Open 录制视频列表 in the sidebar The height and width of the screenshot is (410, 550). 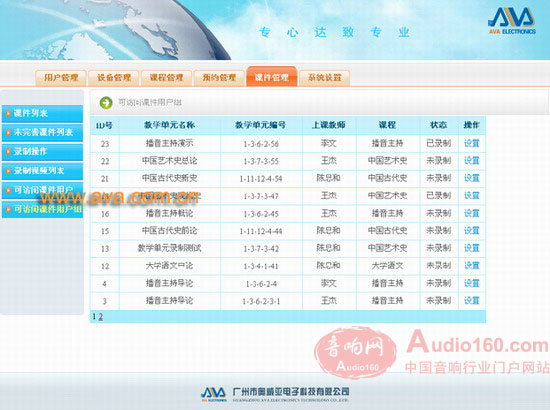pos(42,171)
